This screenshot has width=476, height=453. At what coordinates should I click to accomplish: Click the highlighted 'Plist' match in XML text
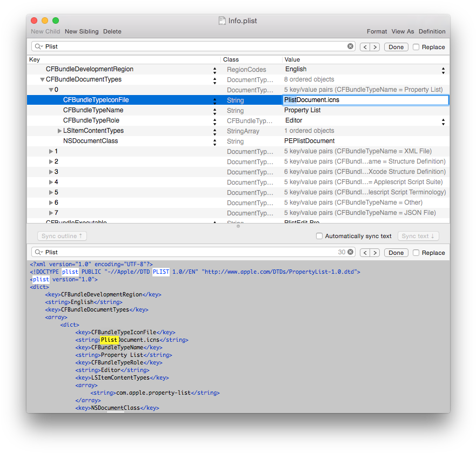(109, 340)
